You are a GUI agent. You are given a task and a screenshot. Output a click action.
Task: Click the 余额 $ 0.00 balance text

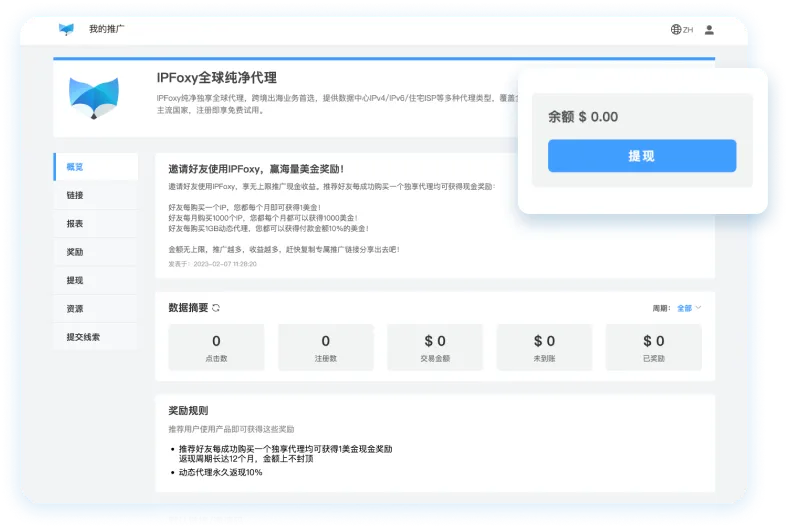(x=583, y=117)
